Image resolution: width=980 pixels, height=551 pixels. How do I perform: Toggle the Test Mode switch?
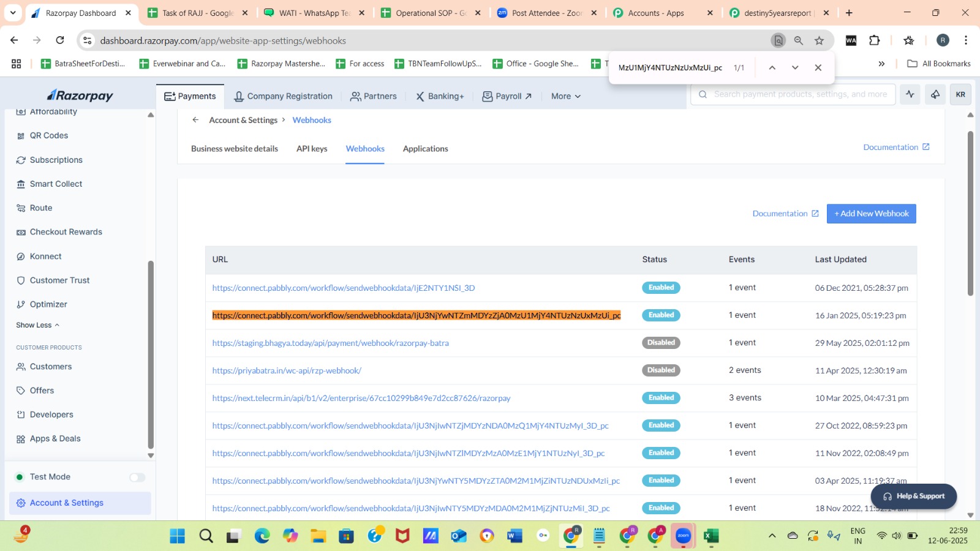(x=137, y=478)
